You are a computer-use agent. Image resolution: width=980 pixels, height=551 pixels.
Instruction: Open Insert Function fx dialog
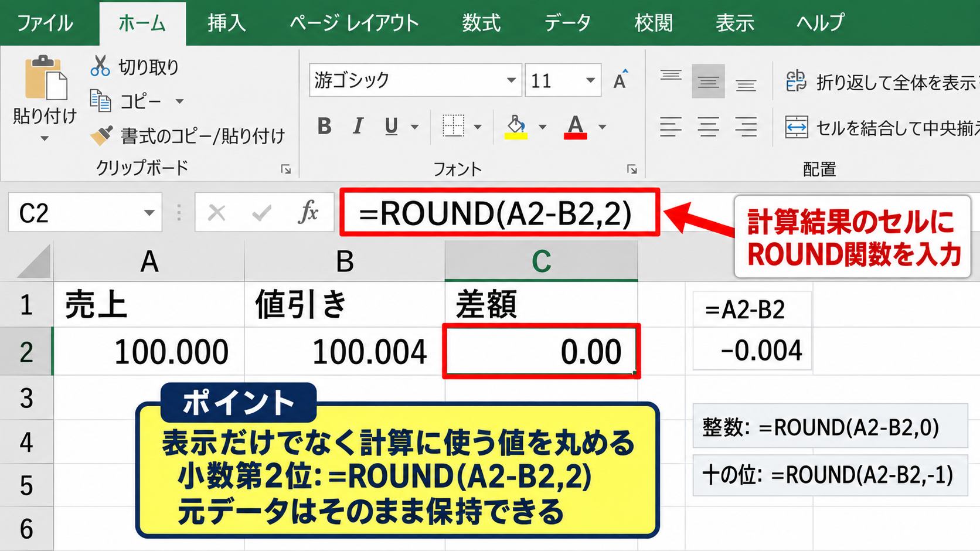(308, 212)
